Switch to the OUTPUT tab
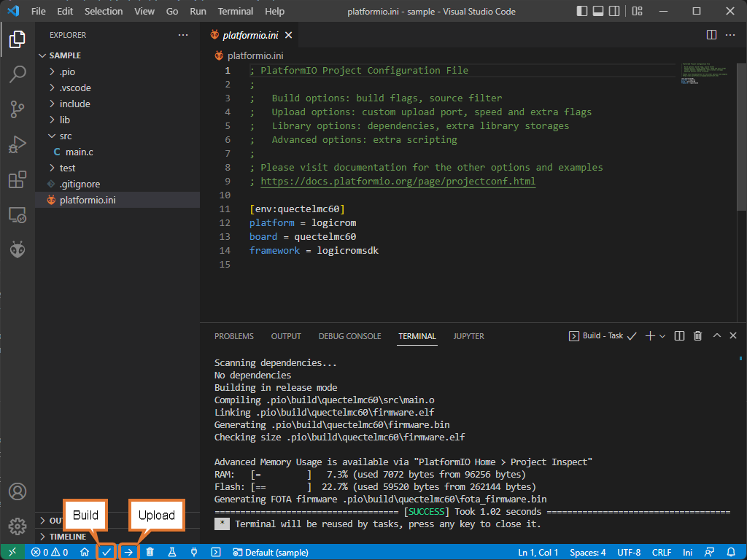The height and width of the screenshot is (560, 747). click(286, 336)
